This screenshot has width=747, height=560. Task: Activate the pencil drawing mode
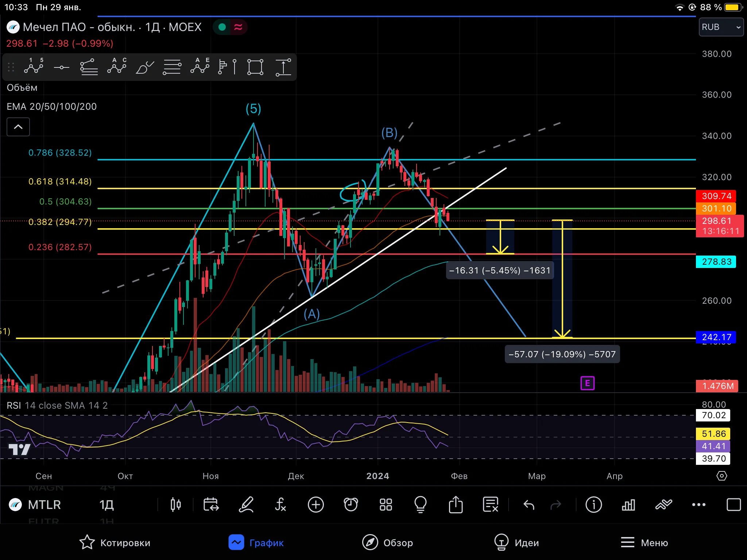(246, 505)
